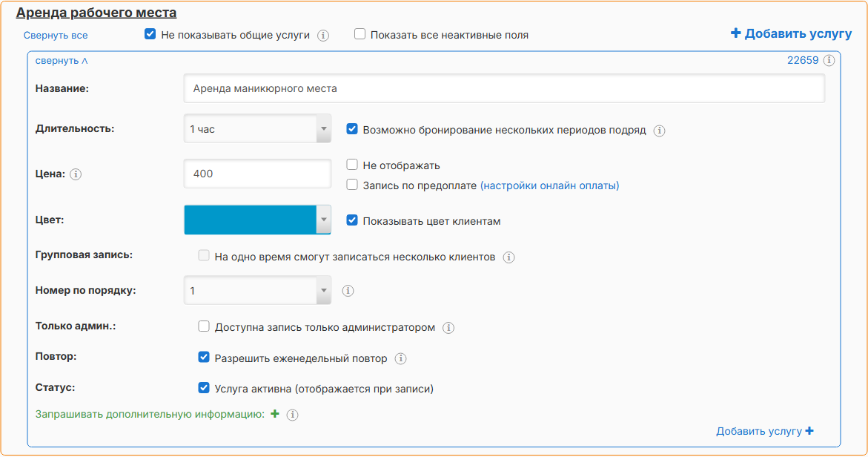This screenshot has height=457, width=868.
Task: Click 'Свернуть все' to collapse all services
Action: tap(56, 36)
